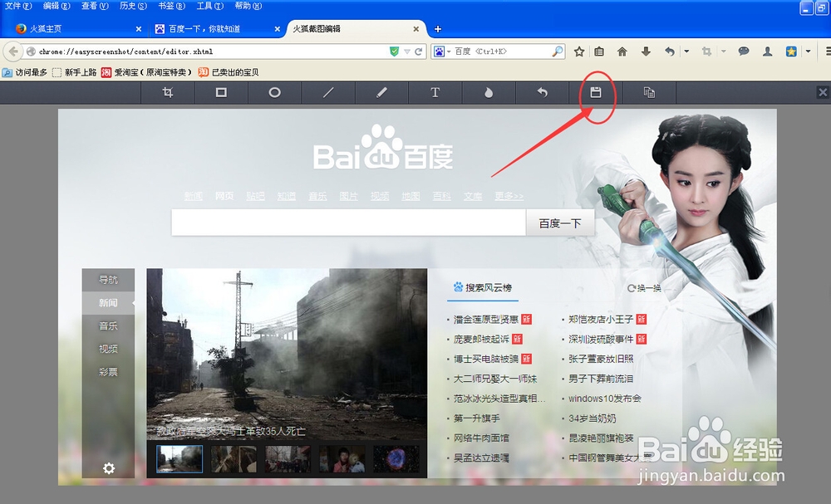Open the user account icon
Viewport: 831px width, 504px height.
(x=767, y=51)
